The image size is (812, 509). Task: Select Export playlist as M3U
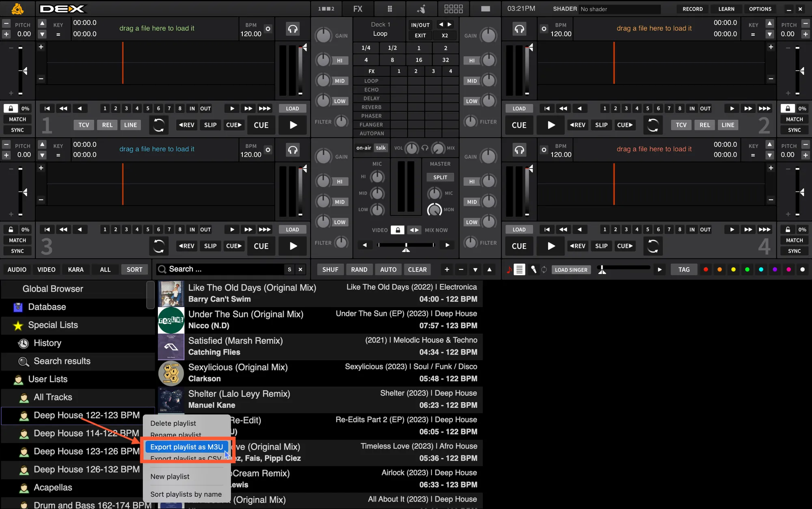point(186,447)
